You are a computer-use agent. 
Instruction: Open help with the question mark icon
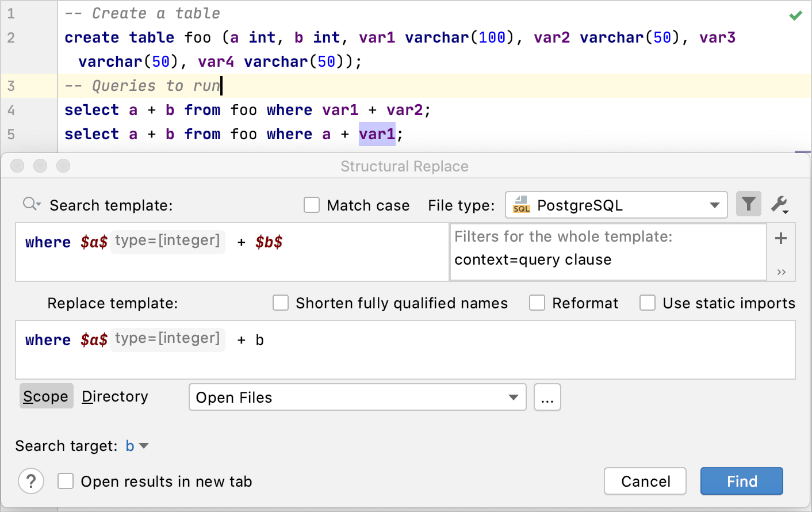coord(31,481)
